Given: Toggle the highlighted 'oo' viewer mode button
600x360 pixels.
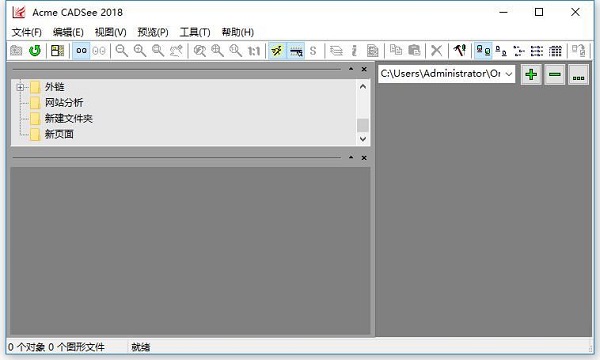Looking at the screenshot, I should (82, 50).
